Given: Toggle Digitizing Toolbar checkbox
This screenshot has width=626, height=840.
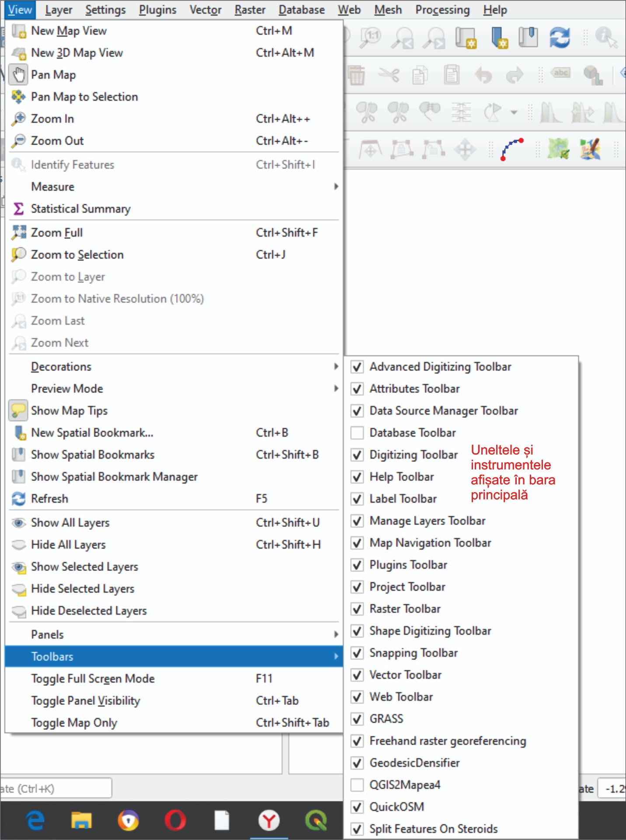Looking at the screenshot, I should (x=358, y=455).
